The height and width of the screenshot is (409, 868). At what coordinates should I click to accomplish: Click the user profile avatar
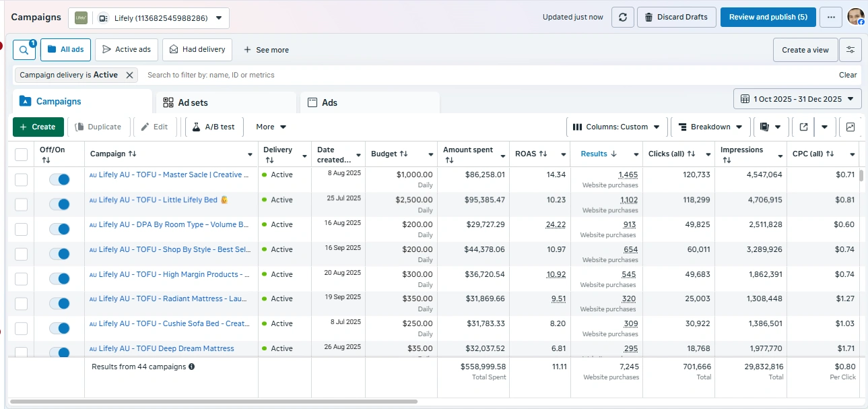pyautogui.click(x=855, y=18)
